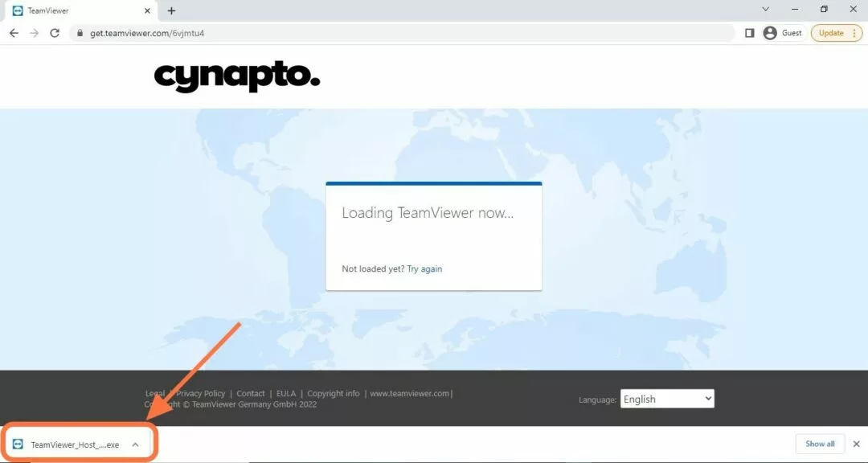Viewport: 868px width, 463px height.
Task: Click the cynapto logo
Action: tap(237, 76)
